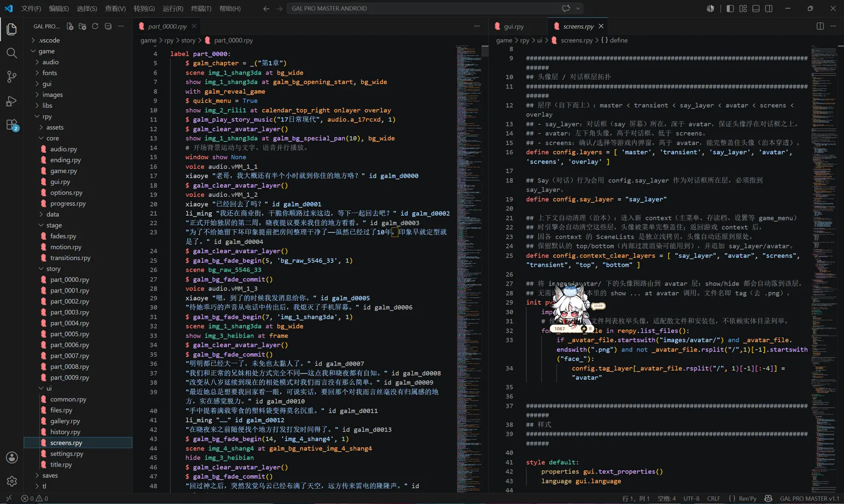Open the Extensions view with the update badge

(12, 125)
